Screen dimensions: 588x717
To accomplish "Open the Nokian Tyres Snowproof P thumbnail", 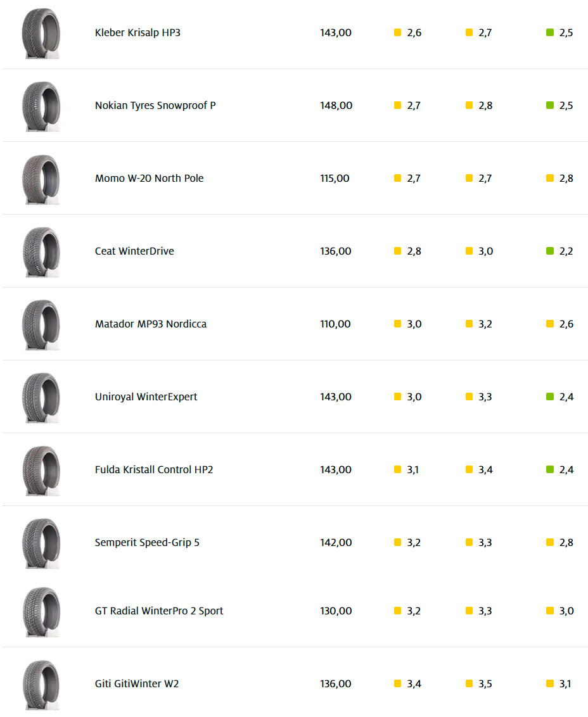I will (x=41, y=106).
